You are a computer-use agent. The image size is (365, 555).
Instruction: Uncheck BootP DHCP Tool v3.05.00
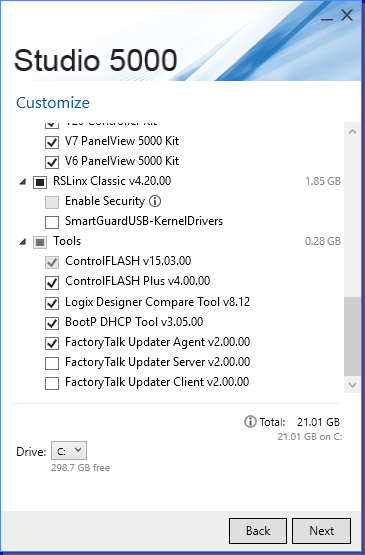(x=52, y=323)
